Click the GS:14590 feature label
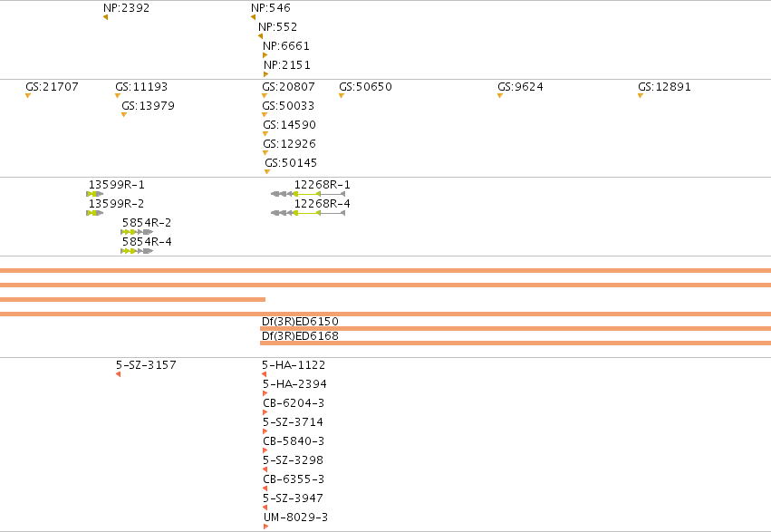 point(290,125)
